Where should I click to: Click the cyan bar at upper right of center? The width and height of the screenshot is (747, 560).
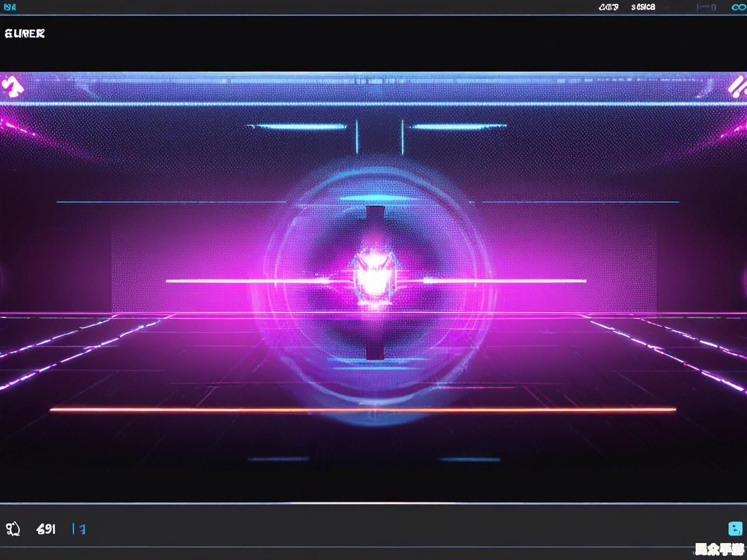tap(458, 126)
